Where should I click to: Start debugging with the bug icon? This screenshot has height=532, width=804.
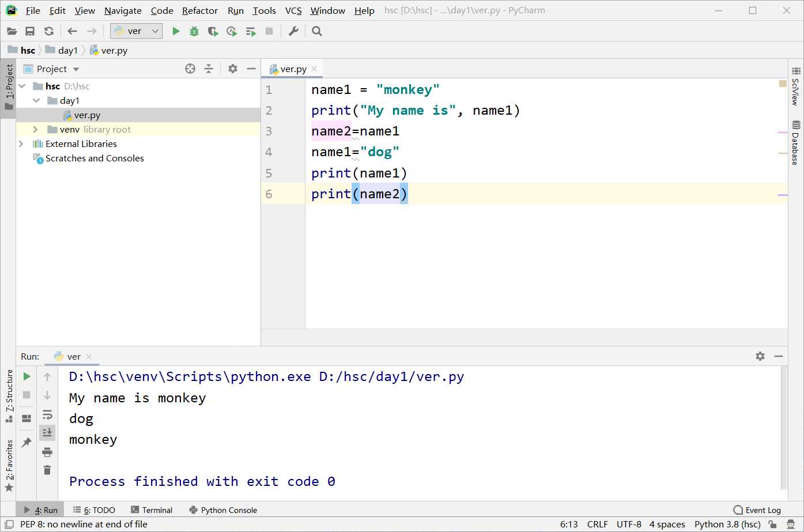[194, 31]
